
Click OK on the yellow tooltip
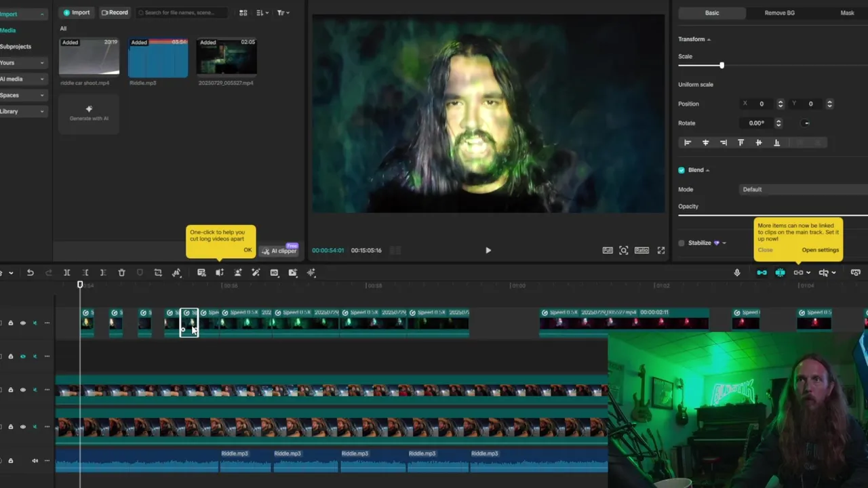tap(248, 250)
